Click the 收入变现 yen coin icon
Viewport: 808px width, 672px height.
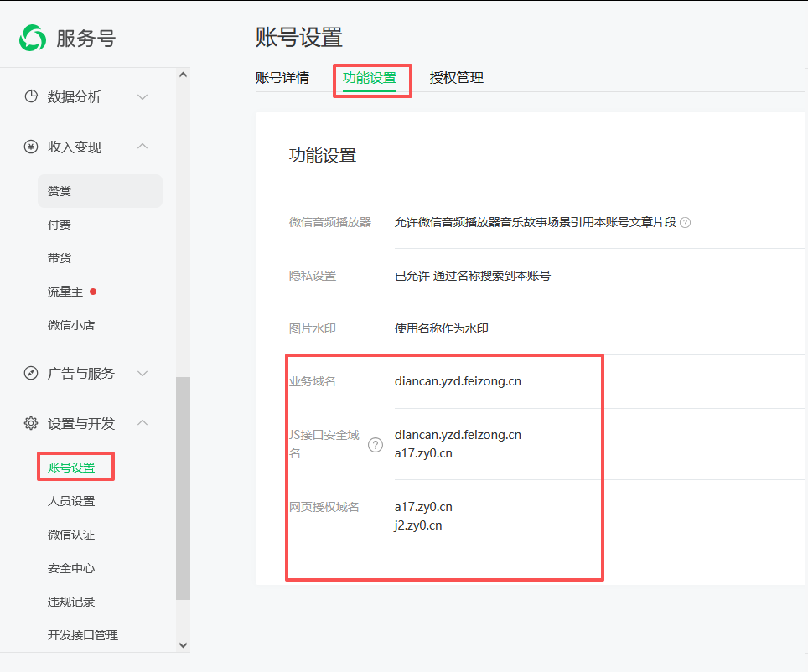(x=31, y=147)
